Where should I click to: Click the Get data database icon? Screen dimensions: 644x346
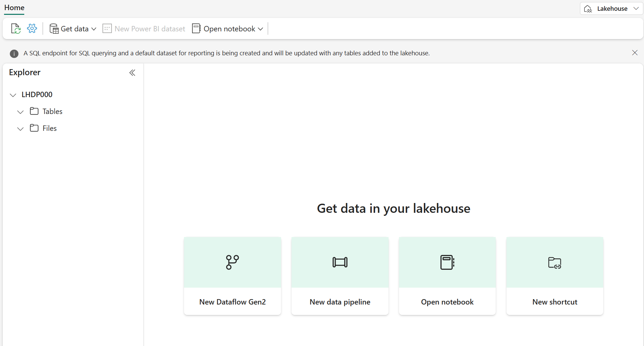pos(54,29)
